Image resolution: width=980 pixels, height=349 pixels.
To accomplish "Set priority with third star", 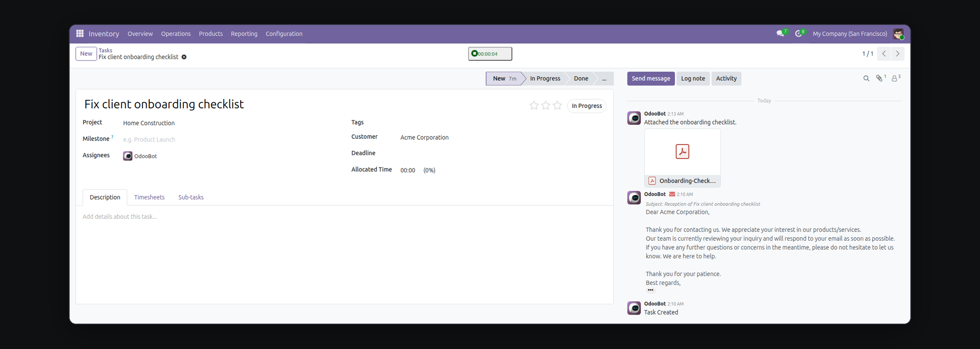I will [x=557, y=105].
